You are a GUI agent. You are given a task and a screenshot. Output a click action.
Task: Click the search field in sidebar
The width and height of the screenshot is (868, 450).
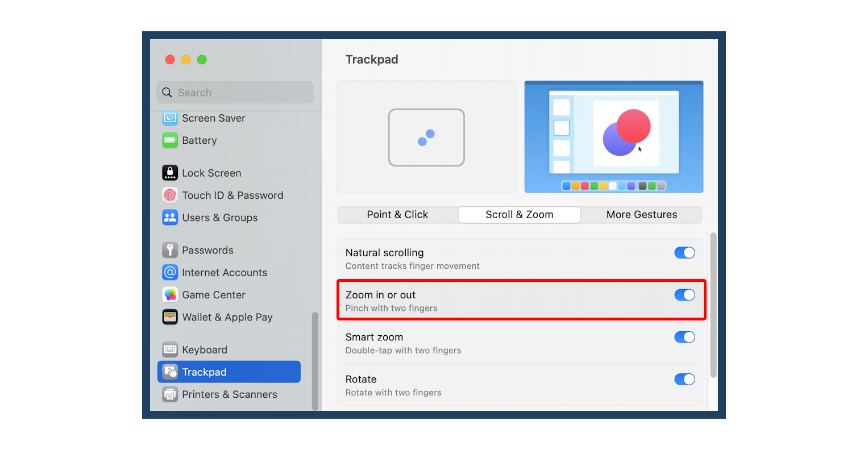[x=235, y=92]
